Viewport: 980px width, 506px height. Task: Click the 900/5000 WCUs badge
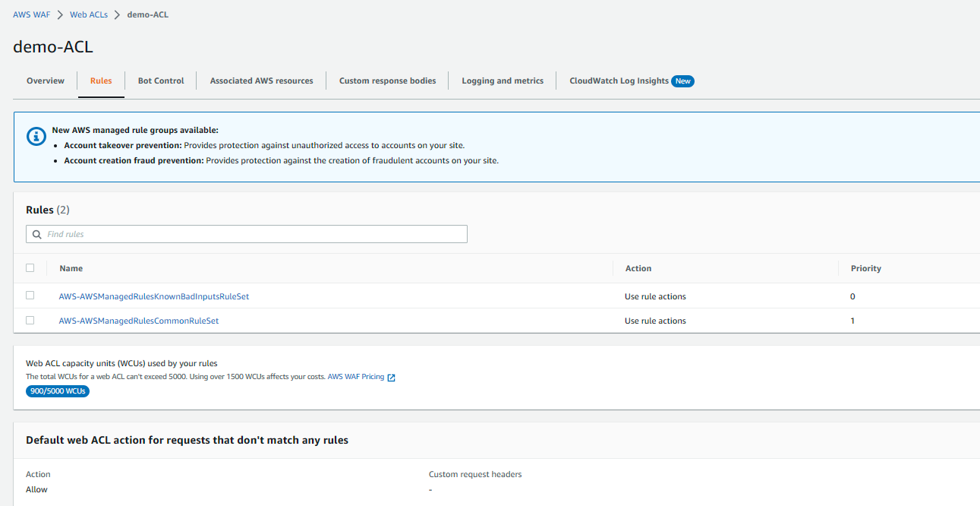pos(58,391)
